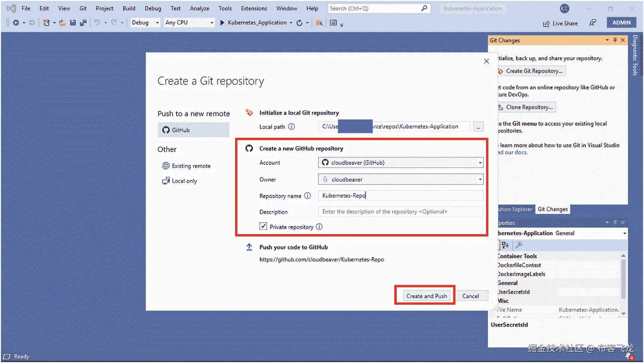Click the Create Git Repository button
The image size is (644, 363).
[532, 71]
